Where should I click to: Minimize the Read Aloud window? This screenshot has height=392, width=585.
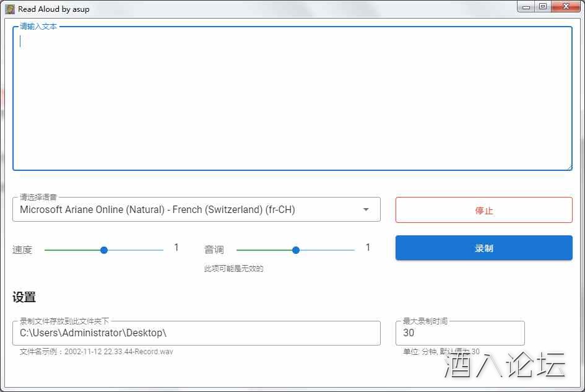coord(527,7)
